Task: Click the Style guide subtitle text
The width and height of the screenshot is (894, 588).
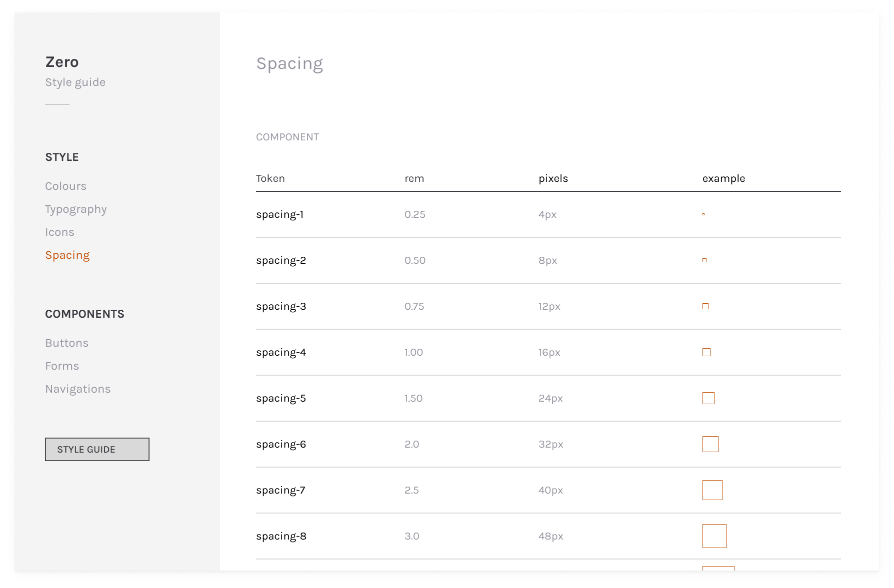Action: click(75, 83)
